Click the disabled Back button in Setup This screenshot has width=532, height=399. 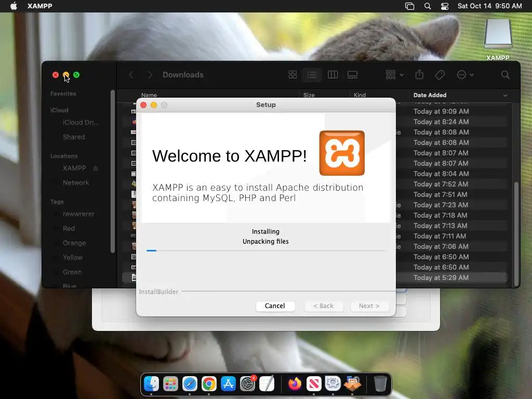[x=323, y=305]
